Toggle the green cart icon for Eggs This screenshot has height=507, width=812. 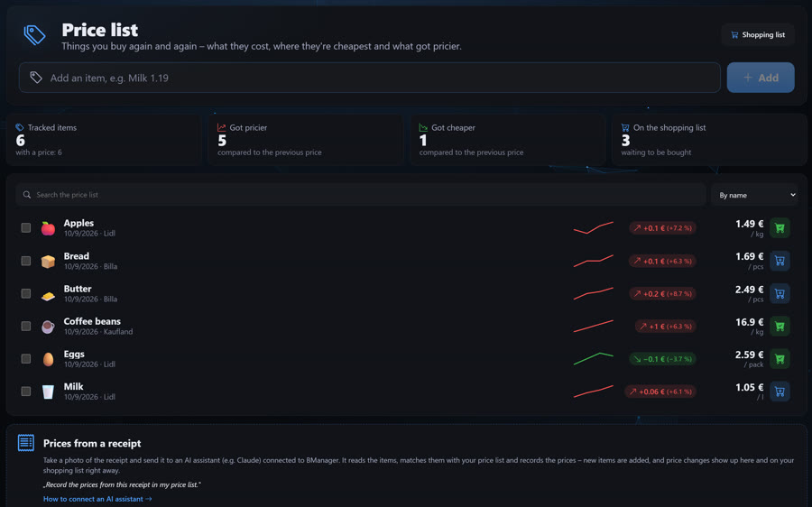780,359
